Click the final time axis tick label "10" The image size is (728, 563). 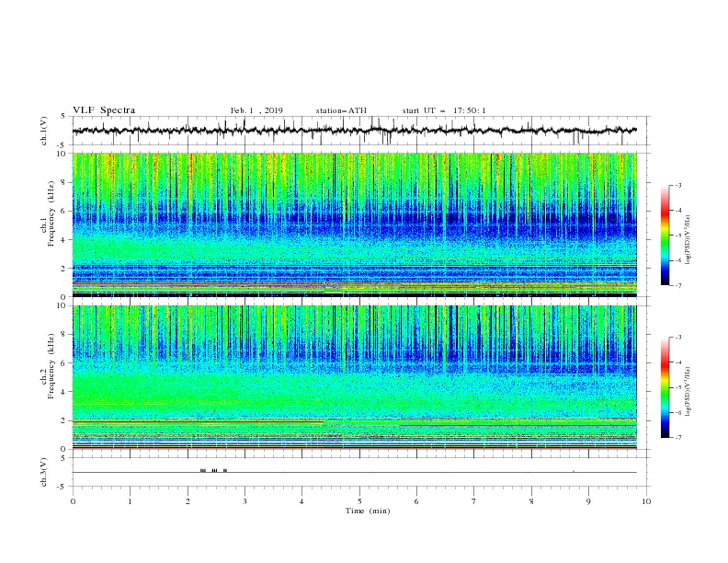(646, 501)
